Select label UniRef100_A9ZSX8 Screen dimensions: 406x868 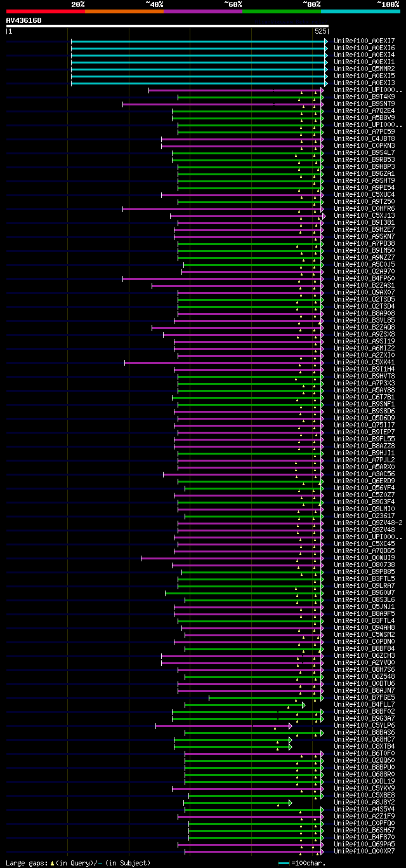(x=364, y=334)
